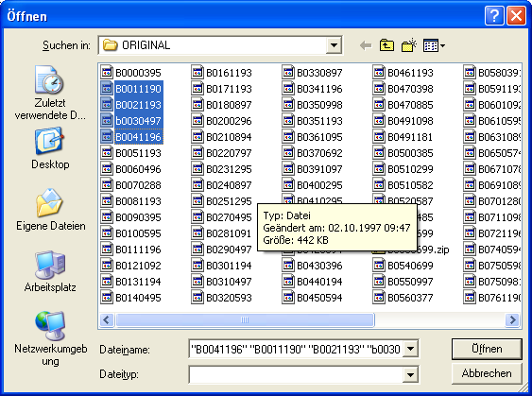Select file name B0131194
532x396 pixels.
tap(138, 282)
